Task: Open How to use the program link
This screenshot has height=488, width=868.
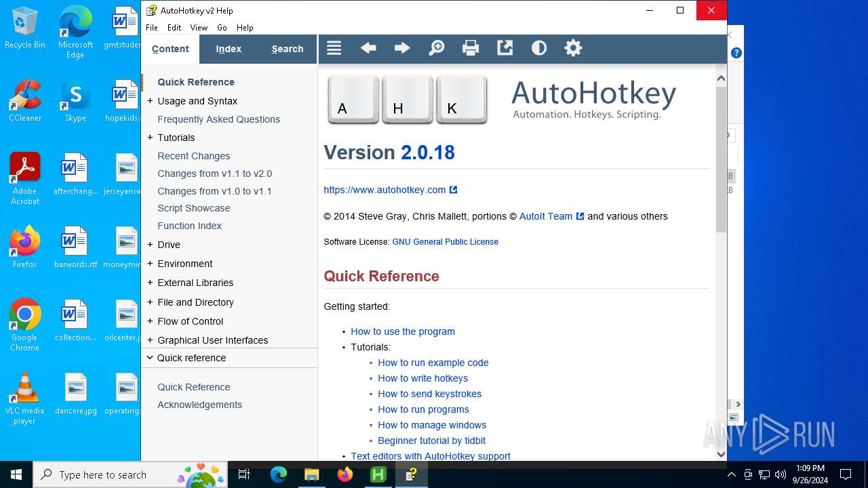Action: pyautogui.click(x=403, y=331)
